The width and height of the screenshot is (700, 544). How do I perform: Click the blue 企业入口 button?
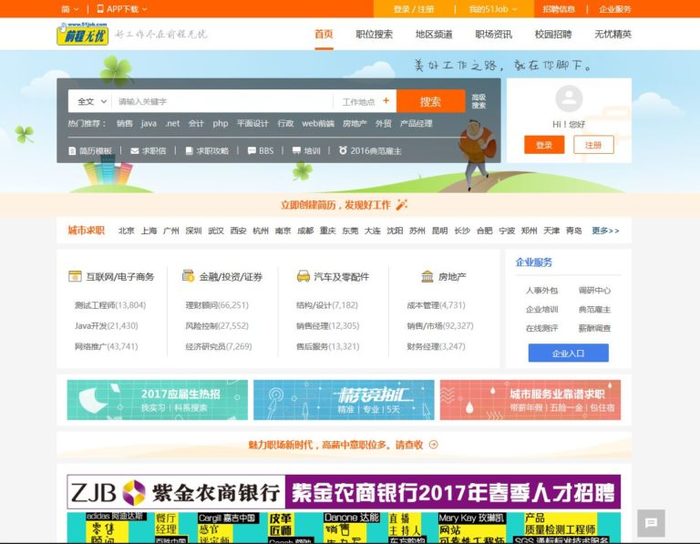pos(568,353)
